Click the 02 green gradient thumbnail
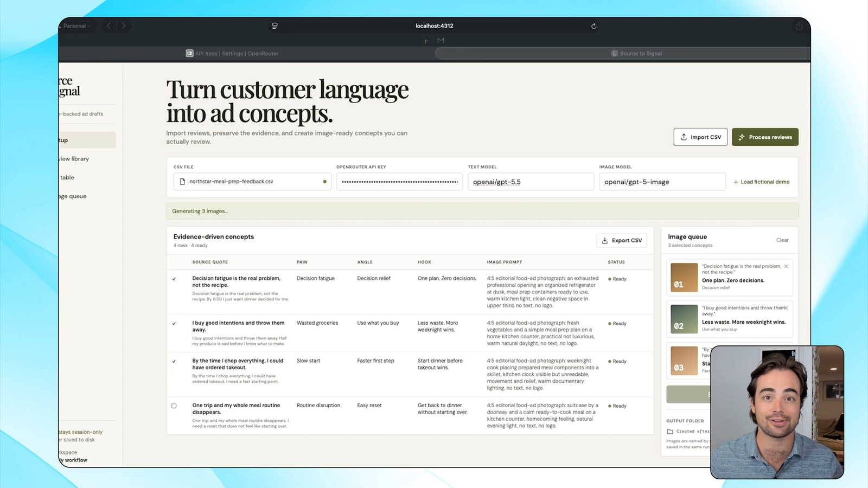The height and width of the screenshot is (488, 868). [x=684, y=319]
